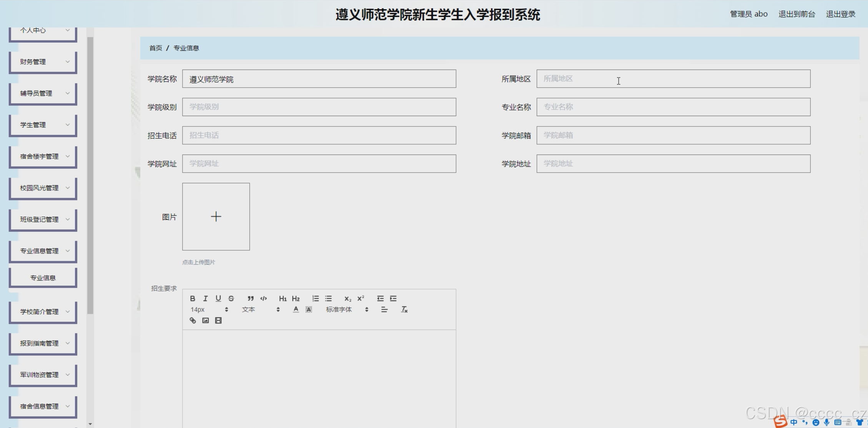The image size is (868, 428).
Task: Focus the 专业名称 input field
Action: click(673, 107)
